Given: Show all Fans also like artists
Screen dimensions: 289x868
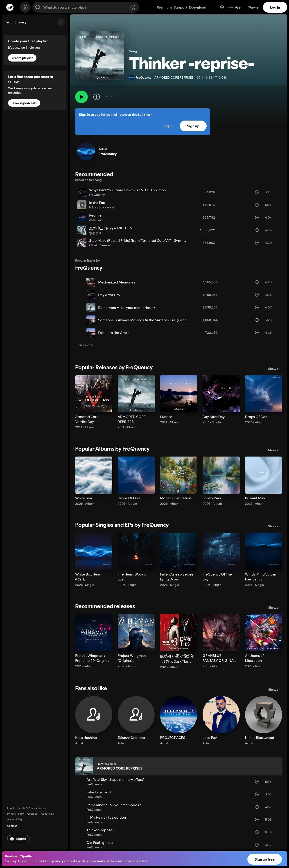Looking at the screenshot, I should [274, 690].
